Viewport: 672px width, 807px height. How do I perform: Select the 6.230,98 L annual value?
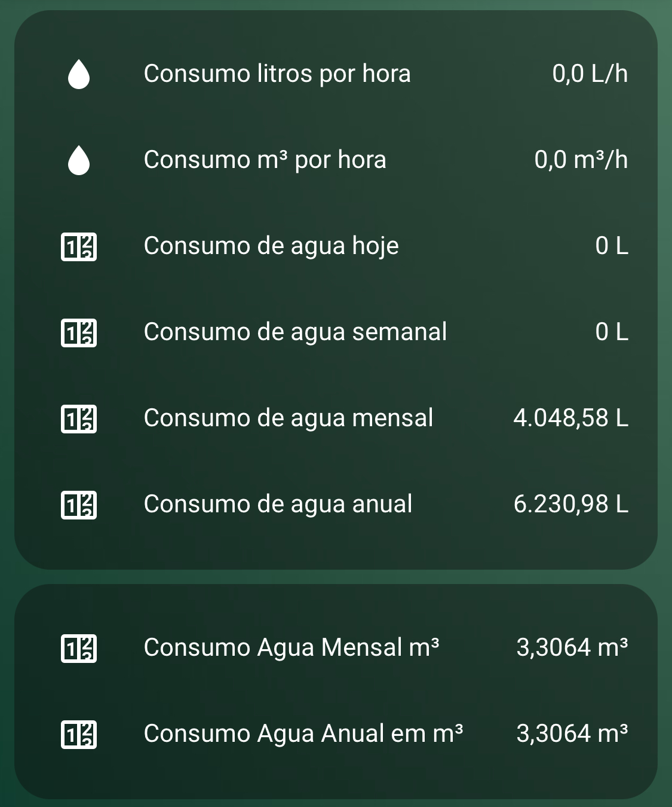(x=571, y=504)
